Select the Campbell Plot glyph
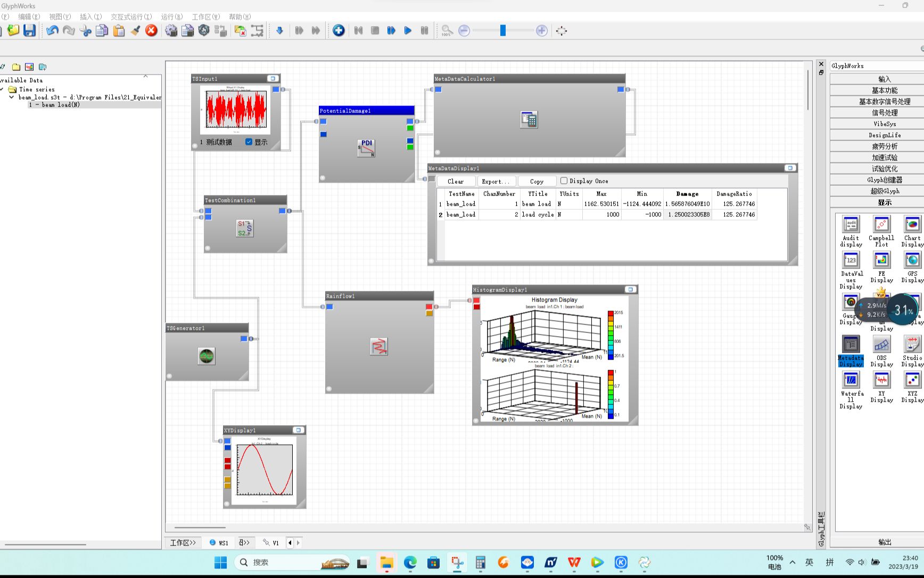Viewport: 924px width, 578px height. tap(881, 231)
